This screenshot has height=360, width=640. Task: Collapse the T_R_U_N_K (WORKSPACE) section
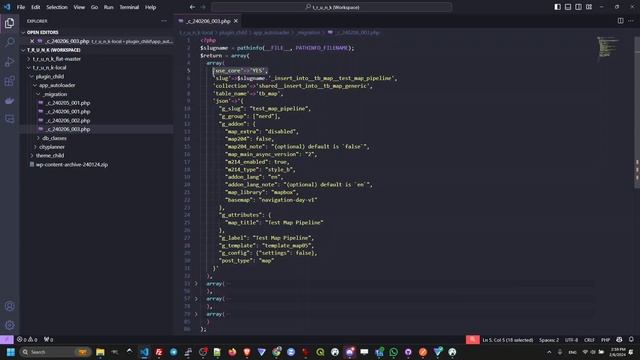click(23, 50)
